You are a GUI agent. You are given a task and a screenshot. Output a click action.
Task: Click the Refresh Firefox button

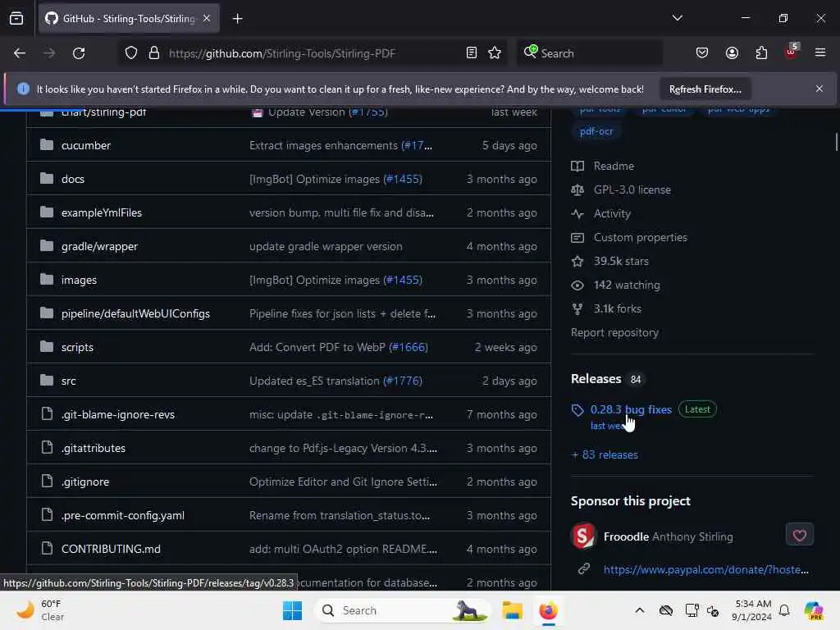pos(705,89)
